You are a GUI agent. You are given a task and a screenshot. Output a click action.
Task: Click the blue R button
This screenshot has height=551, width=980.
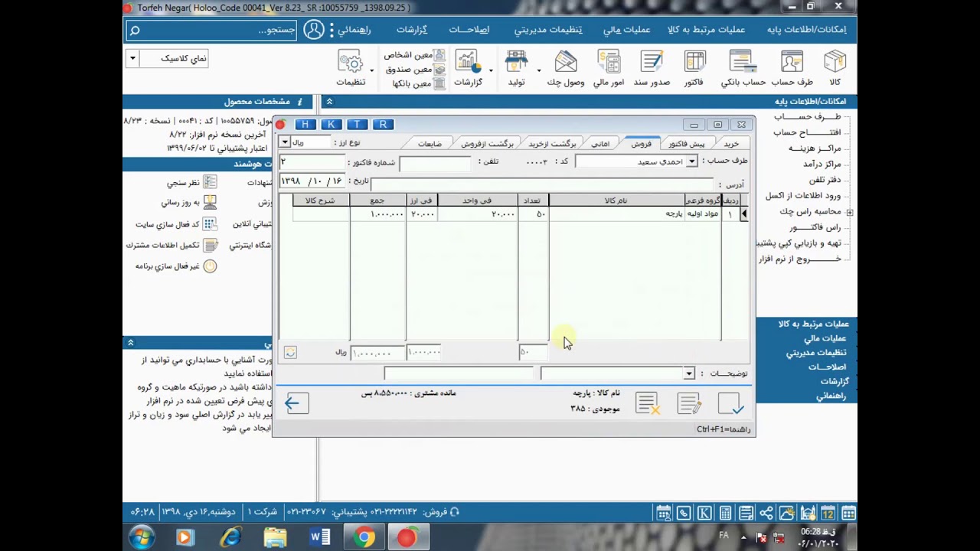pyautogui.click(x=383, y=124)
